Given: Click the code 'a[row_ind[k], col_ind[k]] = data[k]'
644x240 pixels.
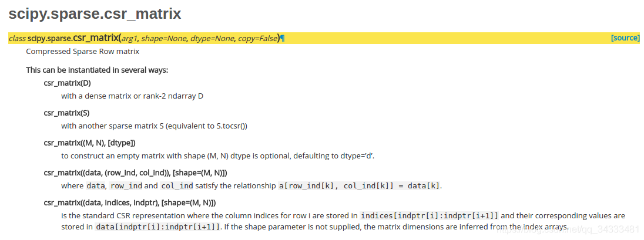Looking at the screenshot, I should pyautogui.click(x=360, y=186).
